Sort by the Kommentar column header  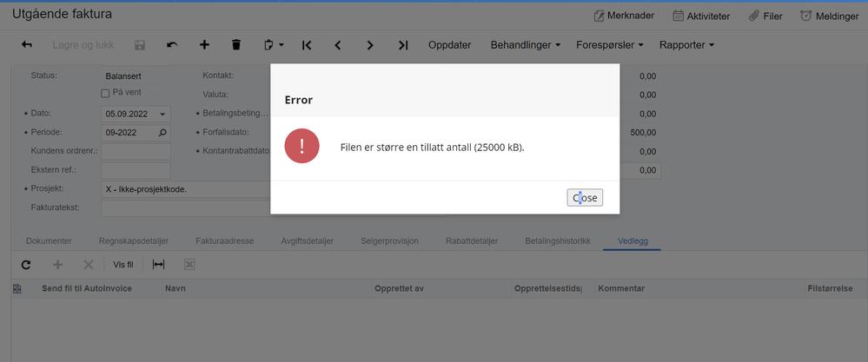(621, 288)
